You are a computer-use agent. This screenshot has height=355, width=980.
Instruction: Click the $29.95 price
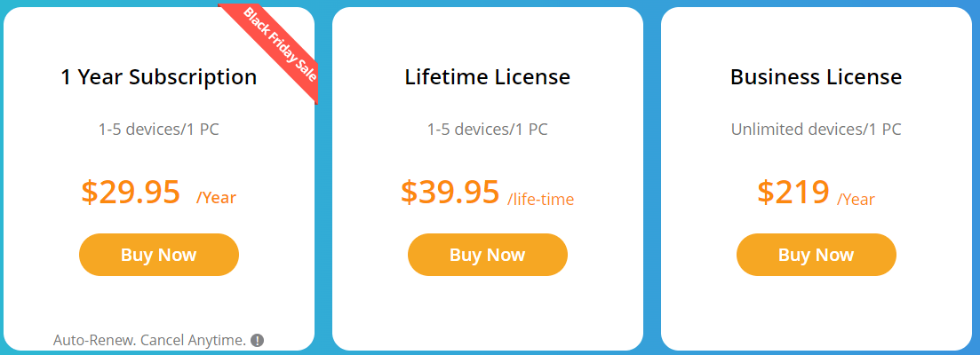(x=131, y=193)
